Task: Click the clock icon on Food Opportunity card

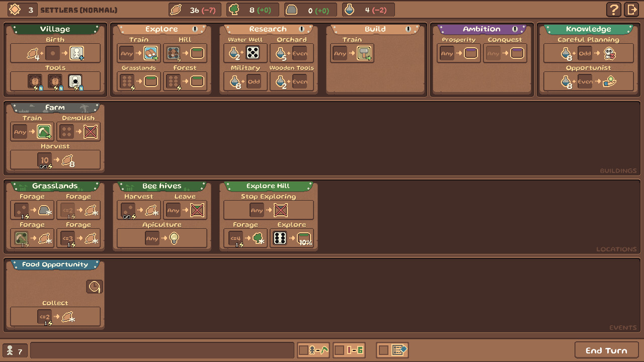Action: tap(94, 287)
